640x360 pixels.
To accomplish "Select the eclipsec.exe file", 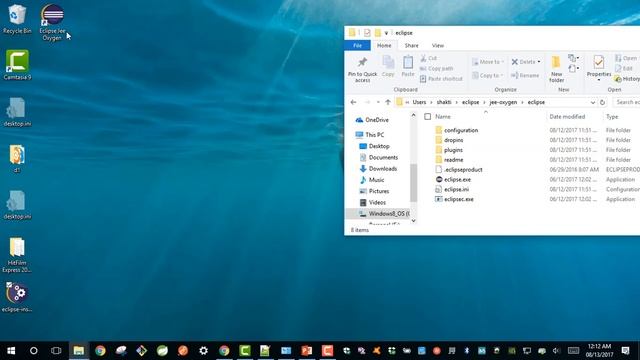I will pos(454,200).
